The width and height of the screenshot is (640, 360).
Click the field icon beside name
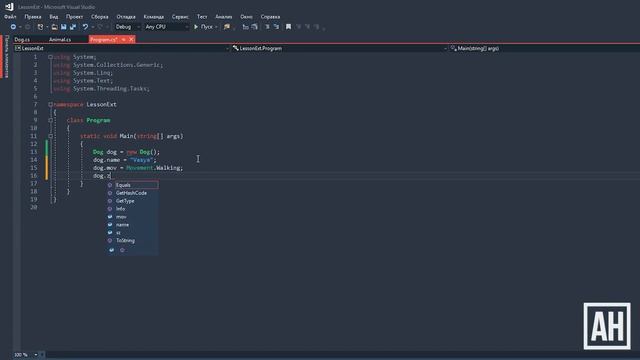pyautogui.click(x=110, y=225)
